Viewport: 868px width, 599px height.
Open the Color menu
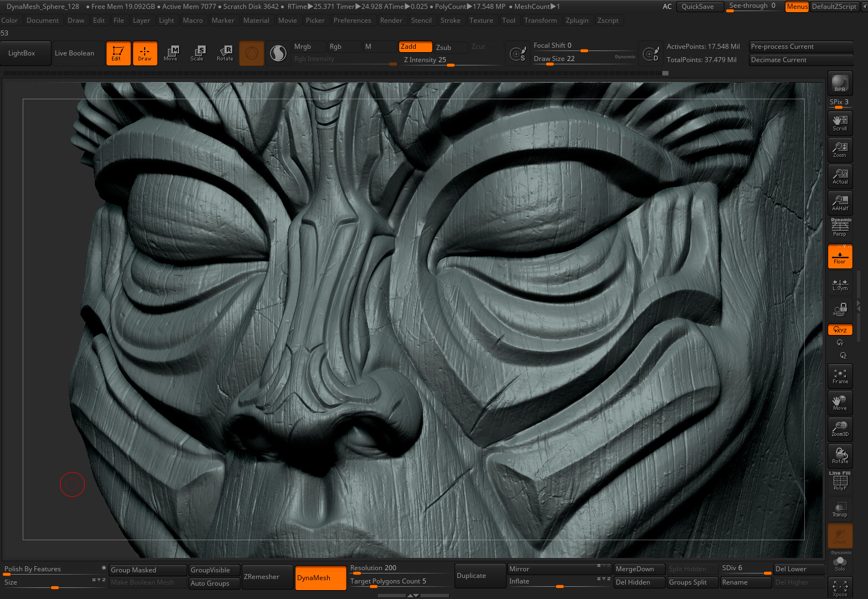(x=9, y=21)
